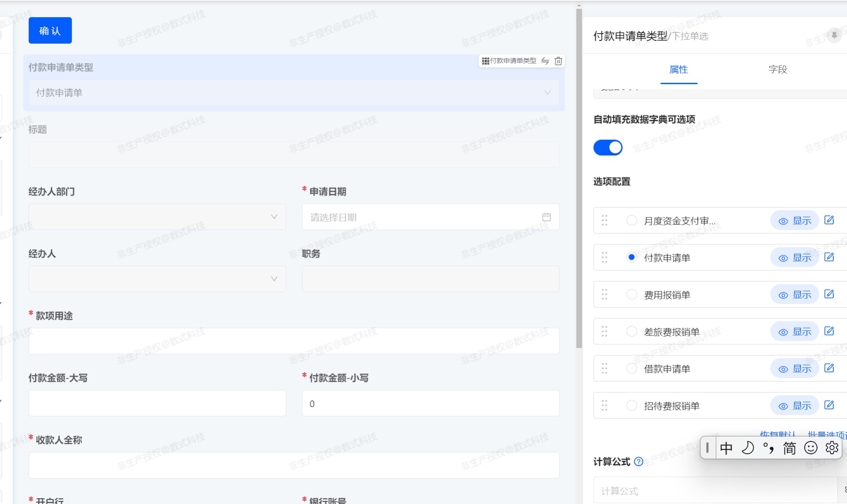Delete the 付款申请单类型 field via trash icon
The height and width of the screenshot is (504, 847).
pos(558,61)
